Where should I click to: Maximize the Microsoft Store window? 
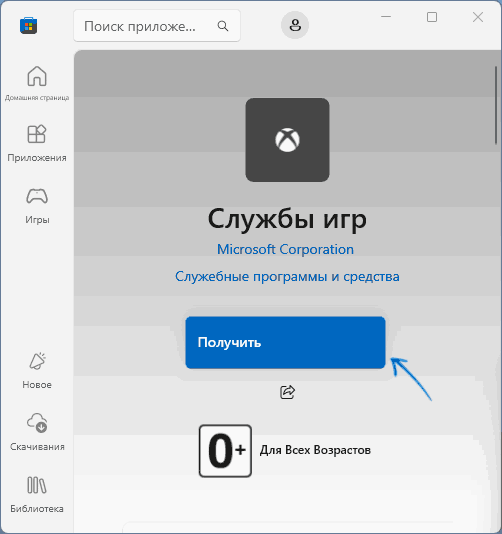[x=432, y=17]
